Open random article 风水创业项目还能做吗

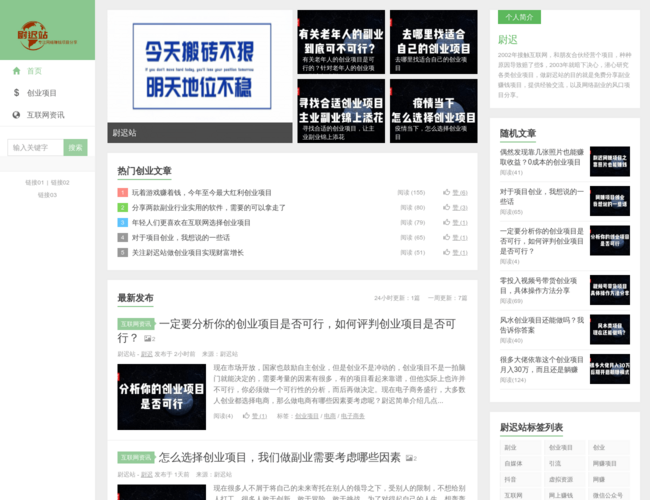pos(541,325)
